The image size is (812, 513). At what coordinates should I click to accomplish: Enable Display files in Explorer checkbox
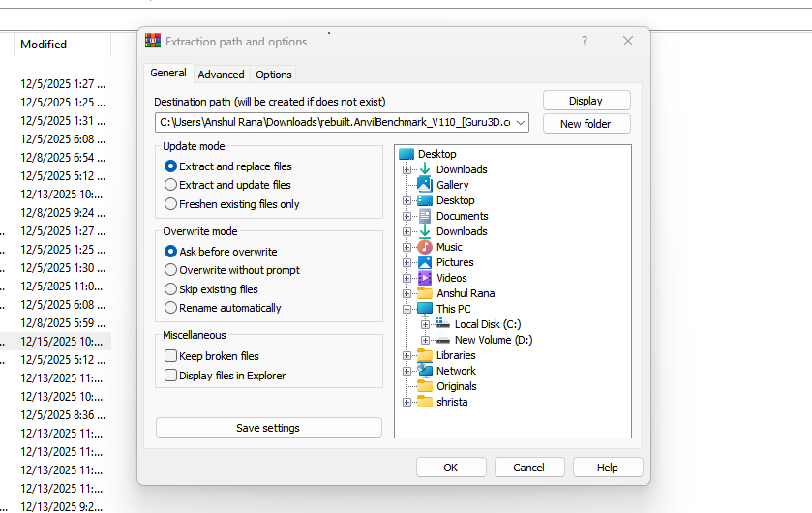170,375
